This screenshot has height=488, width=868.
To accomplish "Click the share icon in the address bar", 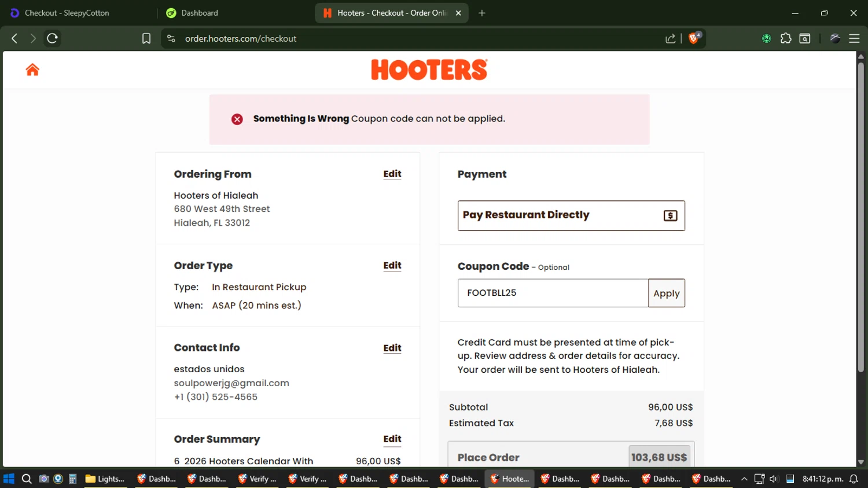I will [671, 39].
